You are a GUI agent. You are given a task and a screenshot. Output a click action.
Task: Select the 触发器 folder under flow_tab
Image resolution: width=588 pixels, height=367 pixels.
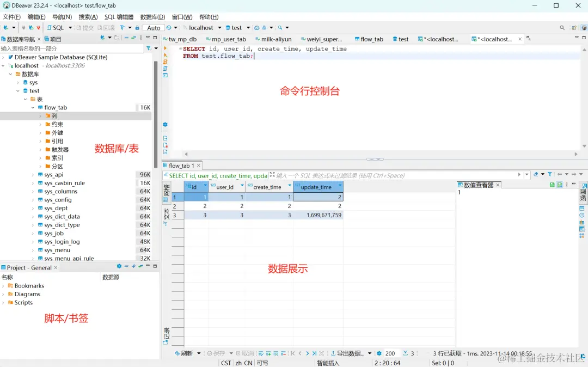click(60, 150)
